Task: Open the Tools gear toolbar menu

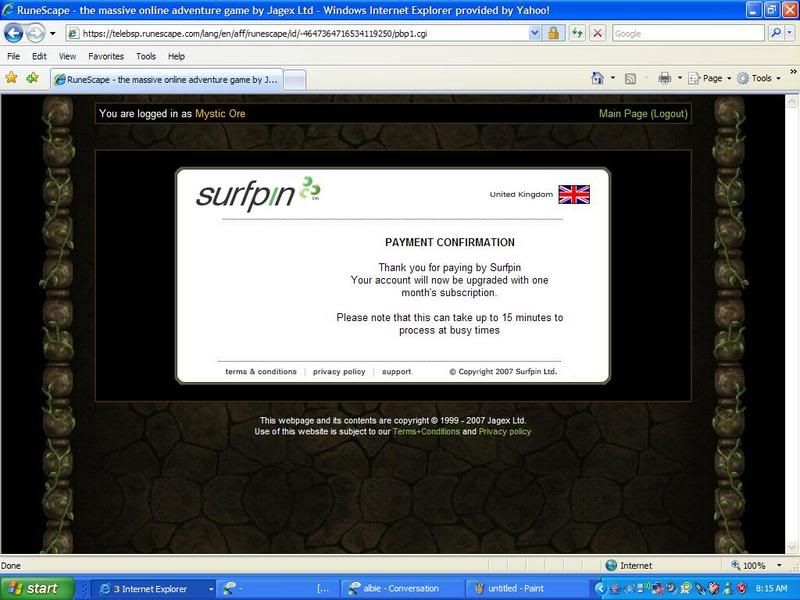Action: click(759, 78)
